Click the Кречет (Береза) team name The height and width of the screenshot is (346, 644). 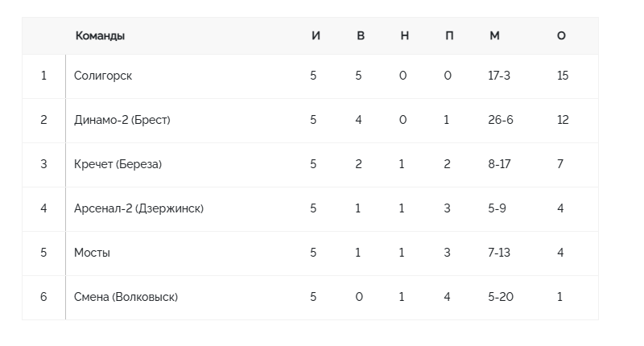point(118,164)
